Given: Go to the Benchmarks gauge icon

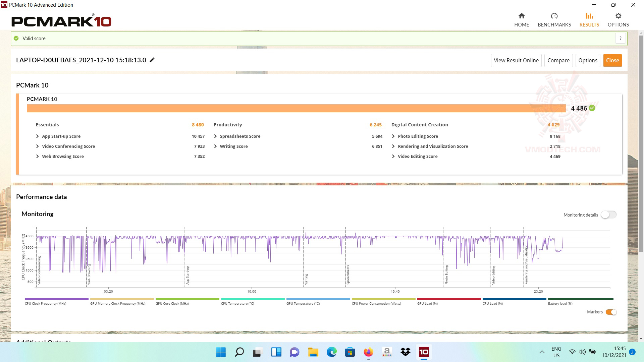Looking at the screenshot, I should (554, 16).
